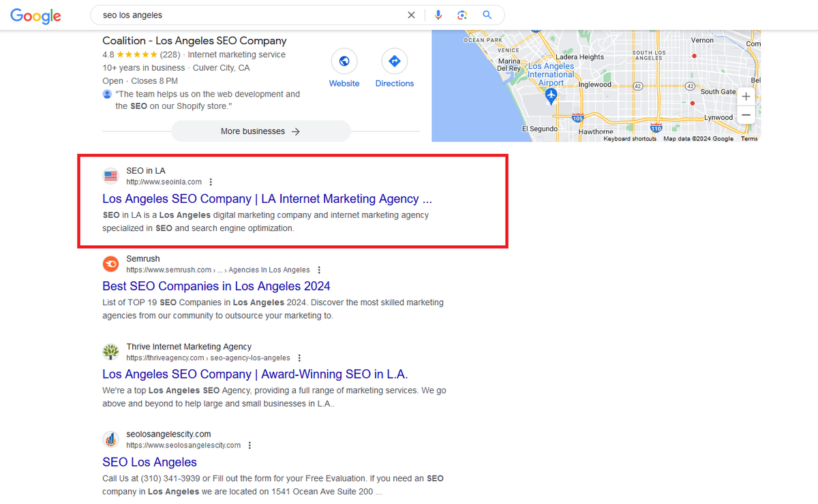Viewport: 818px width, 504px height.
Task: Open Google Lens image search icon
Action: coord(462,15)
